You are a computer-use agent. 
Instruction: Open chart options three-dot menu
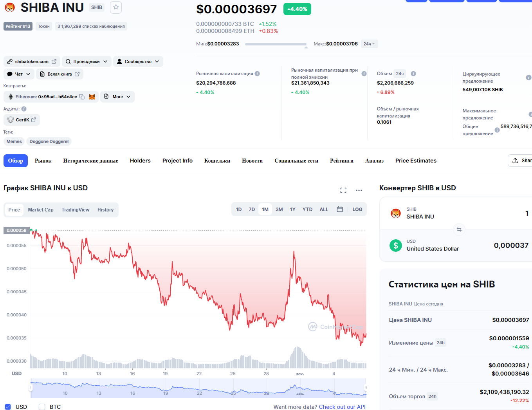[359, 190]
